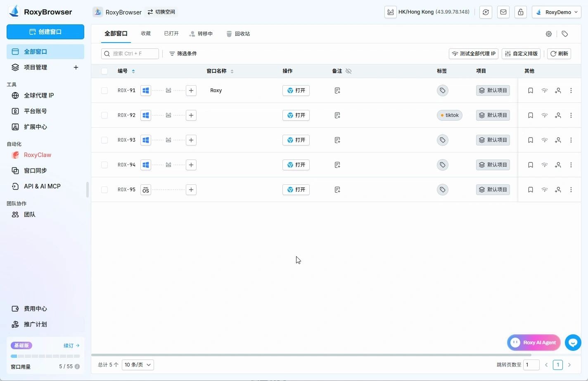The height and width of the screenshot is (381, 588).
Task: Add a new project with plus icon
Action: [76, 67]
